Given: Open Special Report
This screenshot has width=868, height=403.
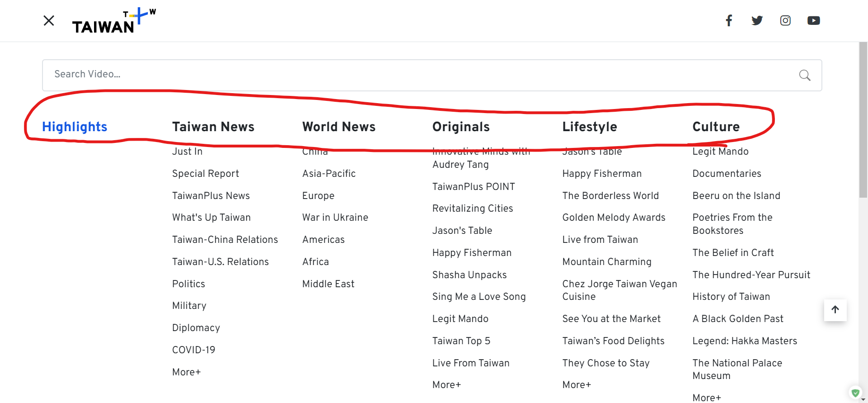Looking at the screenshot, I should click(206, 173).
